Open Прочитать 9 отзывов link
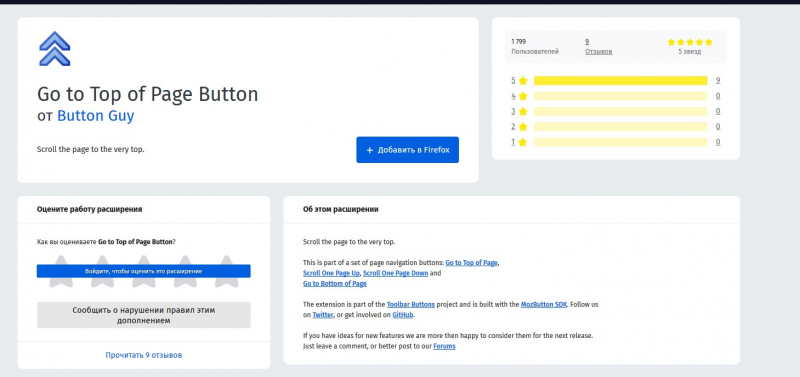Image resolution: width=800 pixels, height=377 pixels. [x=143, y=355]
